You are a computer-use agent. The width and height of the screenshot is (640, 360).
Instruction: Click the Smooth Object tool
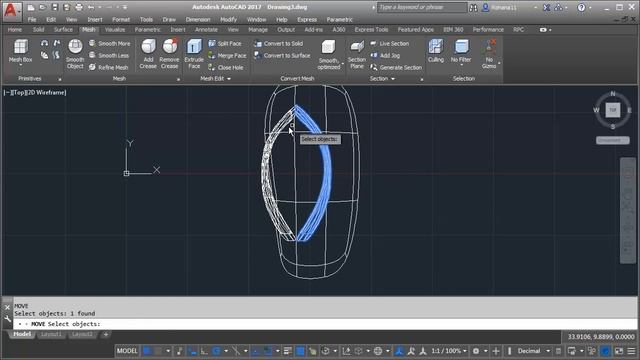click(x=75, y=53)
